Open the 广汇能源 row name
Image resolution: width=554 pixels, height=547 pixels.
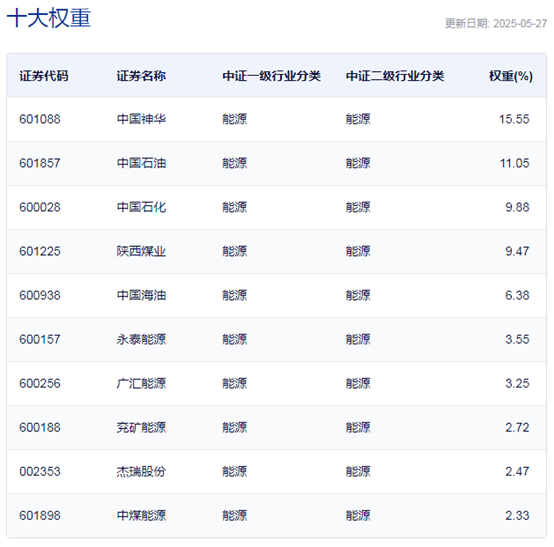(x=141, y=383)
